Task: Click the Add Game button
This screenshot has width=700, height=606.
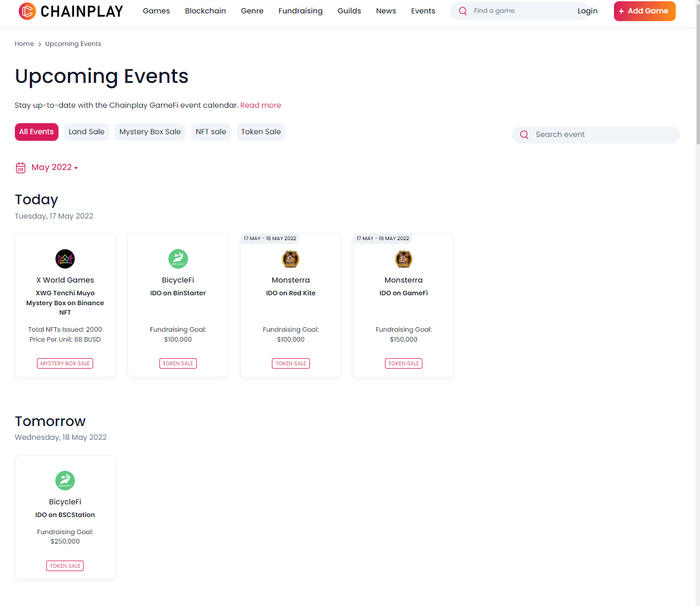Action: [645, 11]
